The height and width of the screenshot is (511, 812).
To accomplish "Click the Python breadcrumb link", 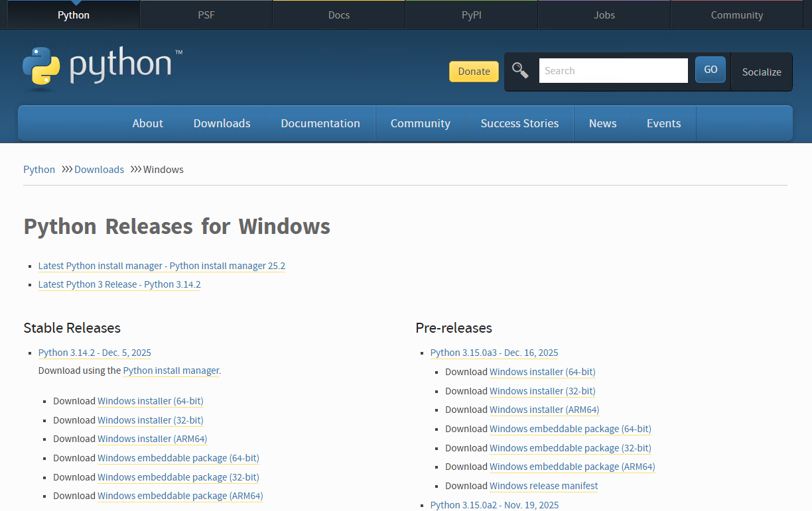I will [x=39, y=170].
